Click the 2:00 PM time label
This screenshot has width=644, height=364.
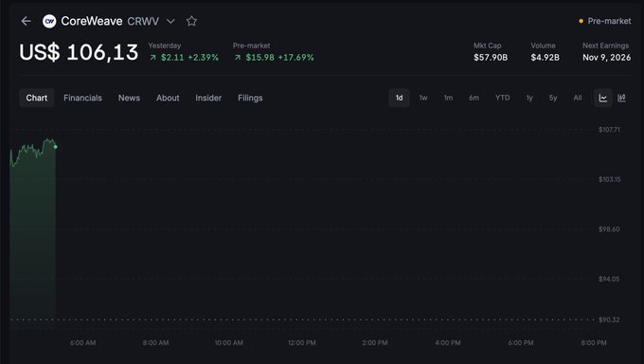click(x=375, y=342)
